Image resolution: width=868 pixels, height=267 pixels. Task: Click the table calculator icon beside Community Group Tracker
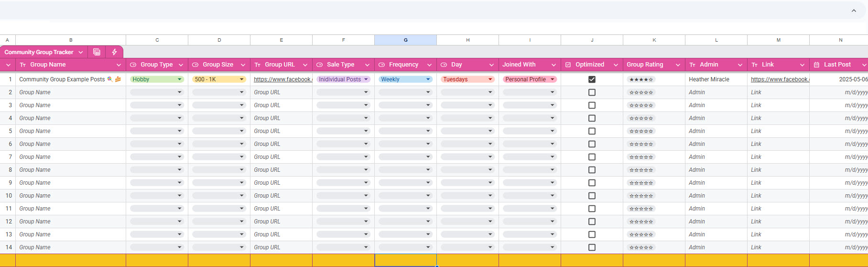(x=97, y=52)
